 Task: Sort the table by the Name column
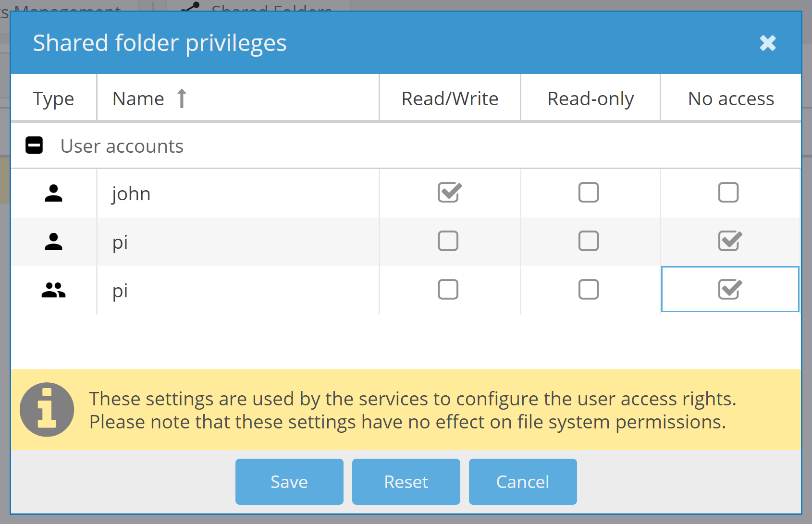tap(138, 97)
